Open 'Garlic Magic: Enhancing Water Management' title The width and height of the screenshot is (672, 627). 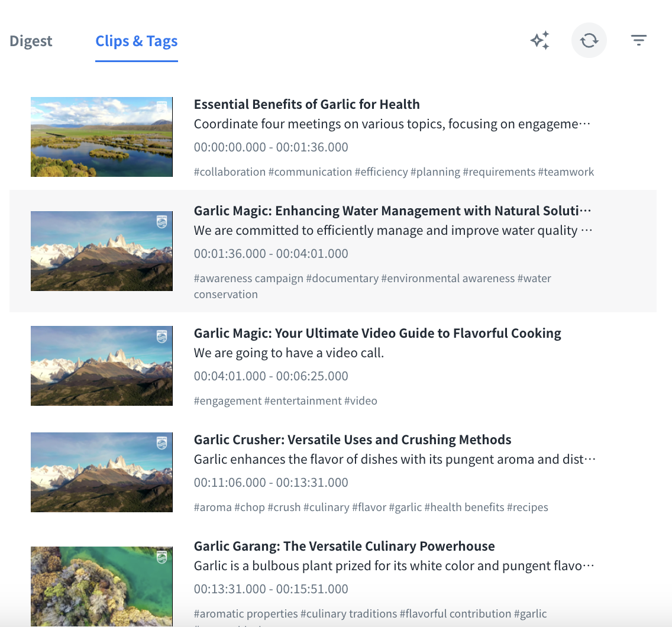click(x=392, y=211)
